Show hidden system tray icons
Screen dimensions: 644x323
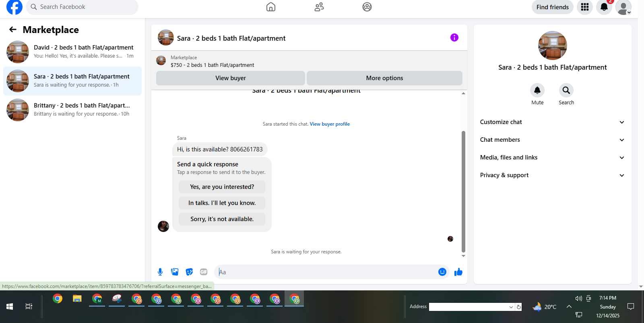click(x=569, y=306)
